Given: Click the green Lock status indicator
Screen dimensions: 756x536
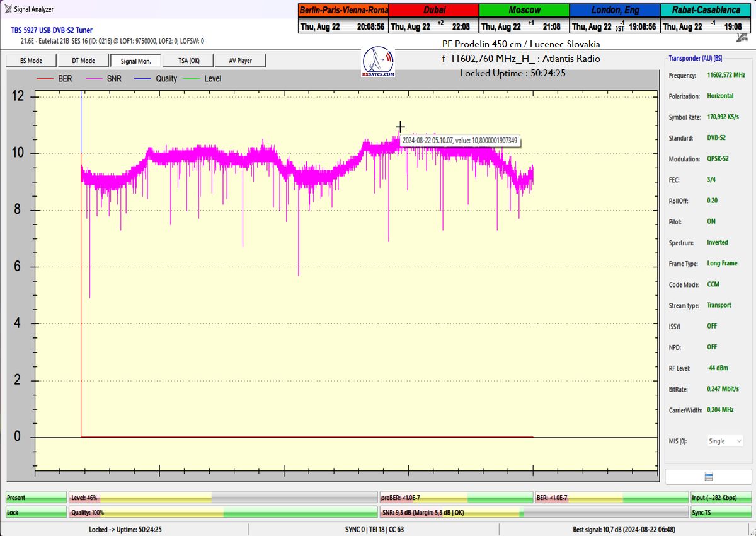Looking at the screenshot, I should coord(36,513).
